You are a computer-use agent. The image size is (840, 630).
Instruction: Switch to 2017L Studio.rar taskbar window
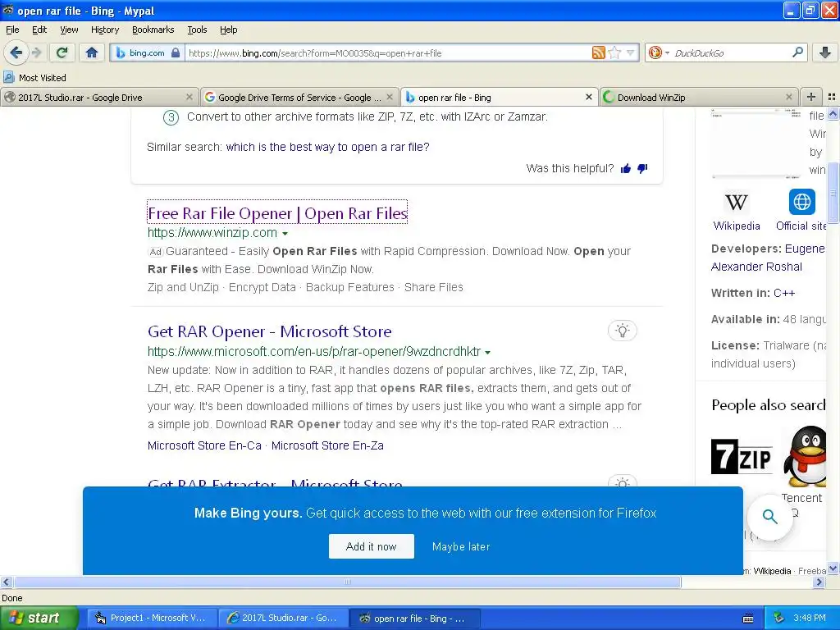[x=283, y=618]
